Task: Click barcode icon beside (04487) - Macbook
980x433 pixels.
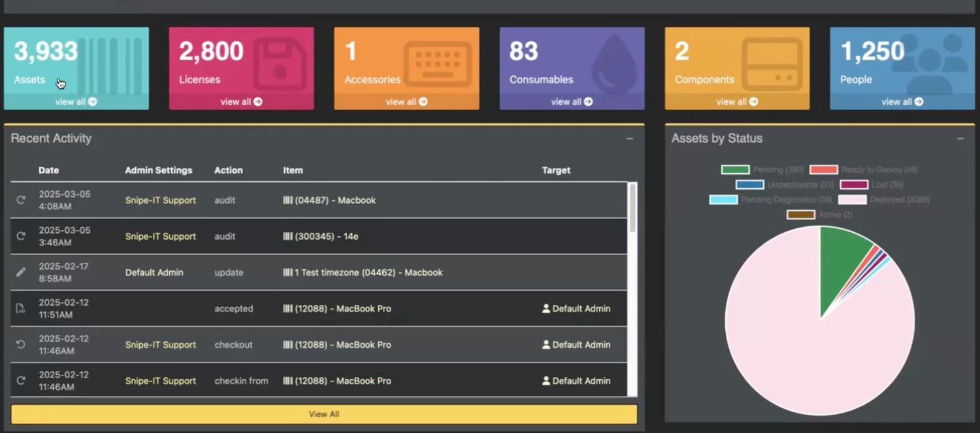Action: 287,200
